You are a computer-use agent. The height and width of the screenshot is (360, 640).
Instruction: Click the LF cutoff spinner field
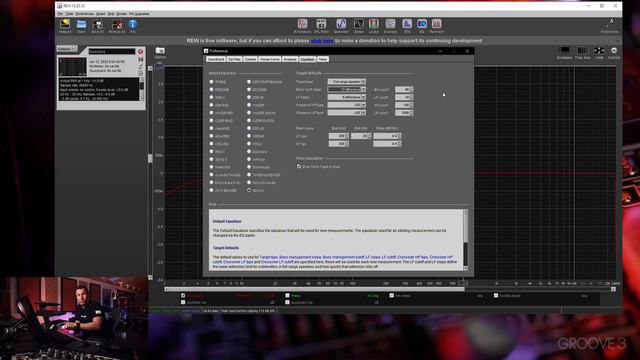404,97
